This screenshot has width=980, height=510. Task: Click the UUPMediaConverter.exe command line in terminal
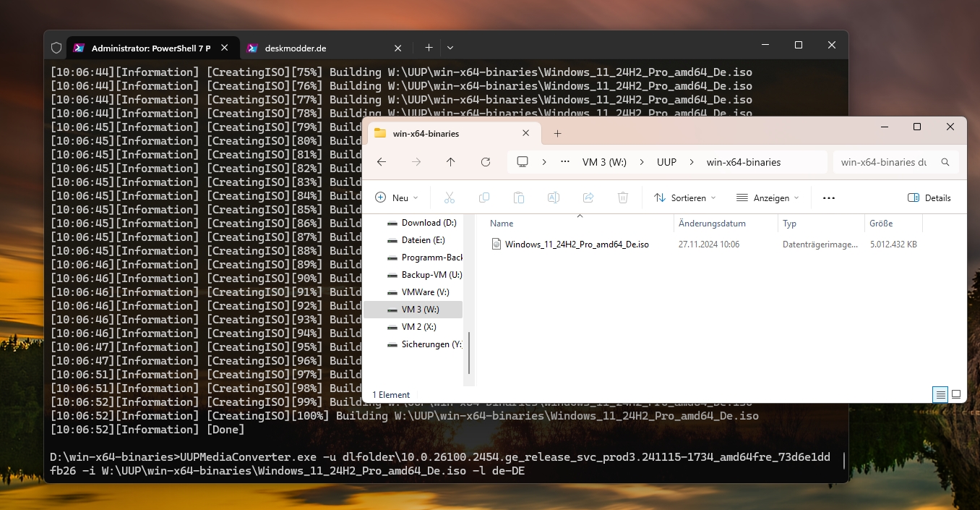[440, 464]
